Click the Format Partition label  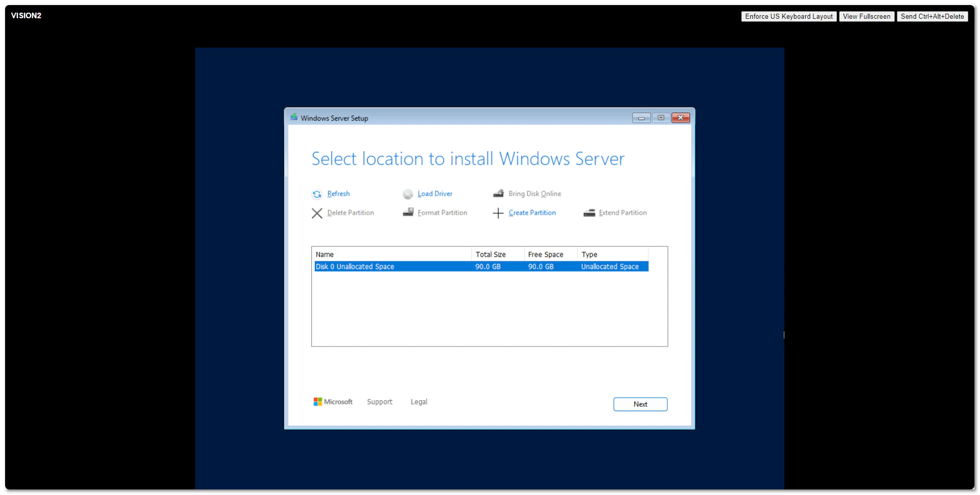(x=443, y=213)
